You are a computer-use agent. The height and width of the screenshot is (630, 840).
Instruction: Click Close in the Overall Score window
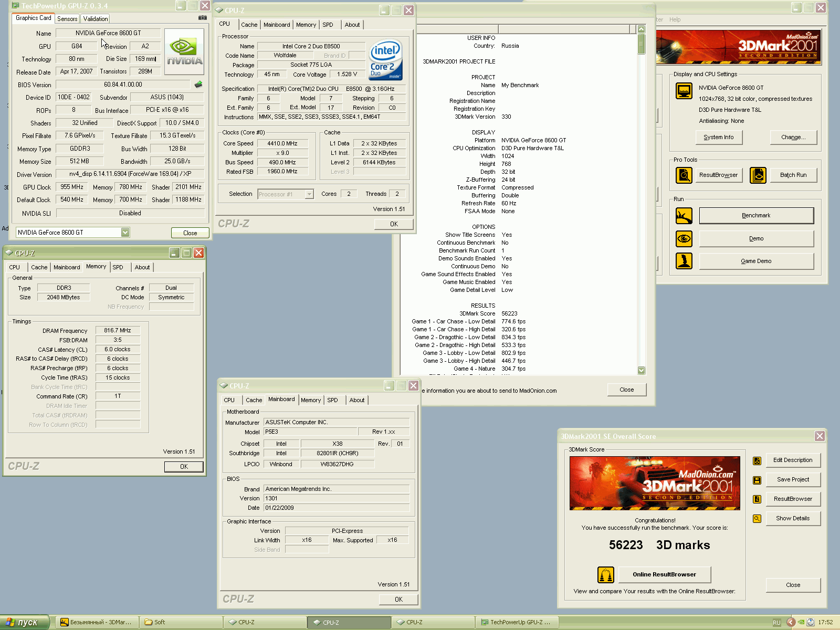point(793,585)
